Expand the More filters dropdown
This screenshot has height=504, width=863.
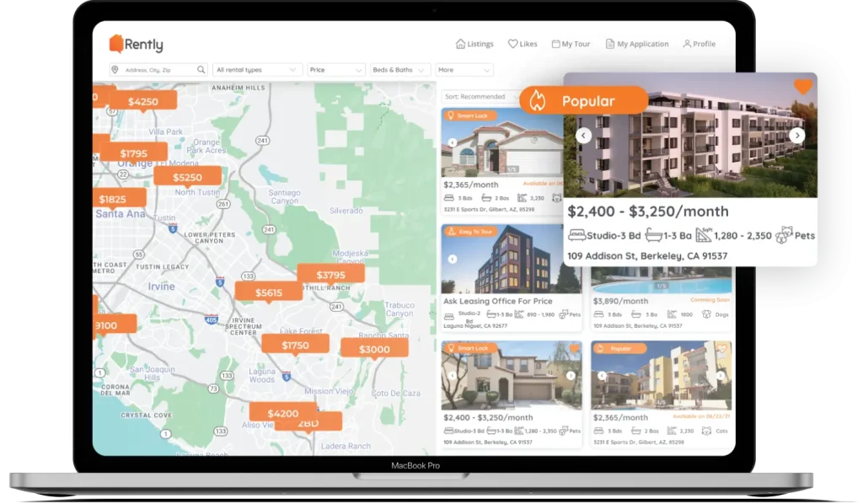coord(464,70)
